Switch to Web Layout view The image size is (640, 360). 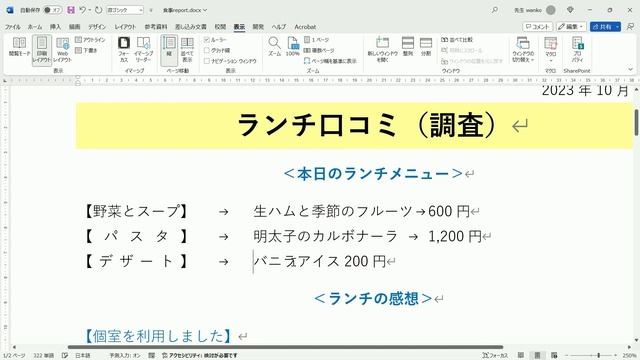pyautogui.click(x=62, y=50)
